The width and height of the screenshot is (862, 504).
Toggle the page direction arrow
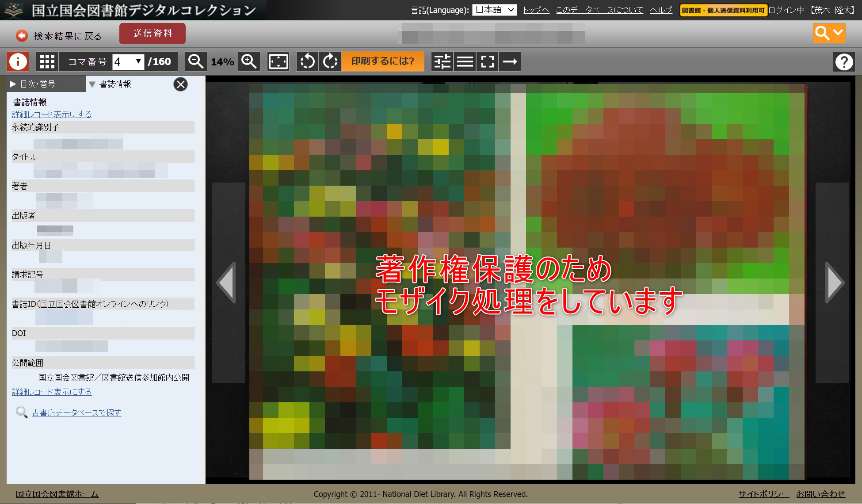tap(510, 61)
